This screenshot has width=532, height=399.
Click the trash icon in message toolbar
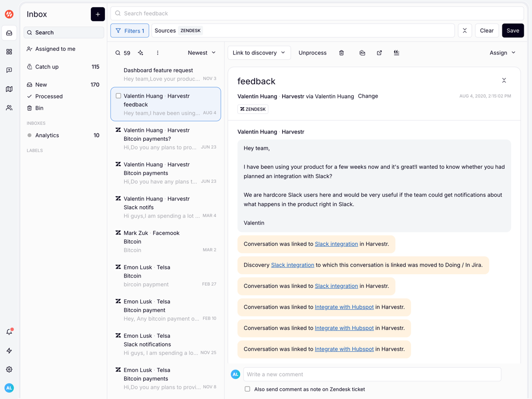pos(341,53)
